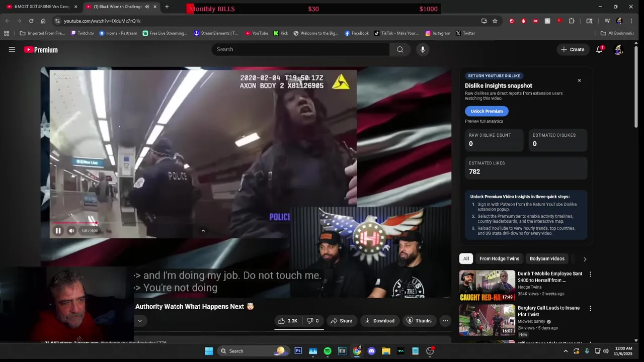
Task: Switch to 6 MOST DISTURBING Van Camp tab
Action: [x=42, y=7]
